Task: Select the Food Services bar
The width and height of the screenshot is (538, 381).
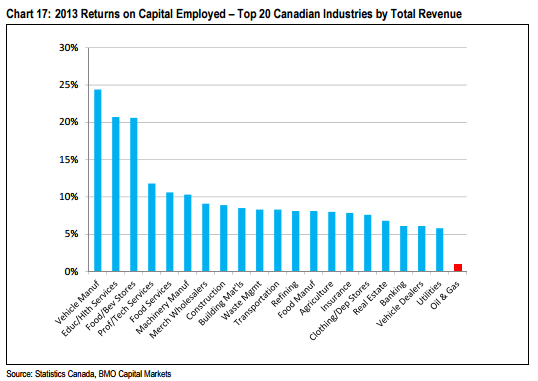Action: click(169, 232)
